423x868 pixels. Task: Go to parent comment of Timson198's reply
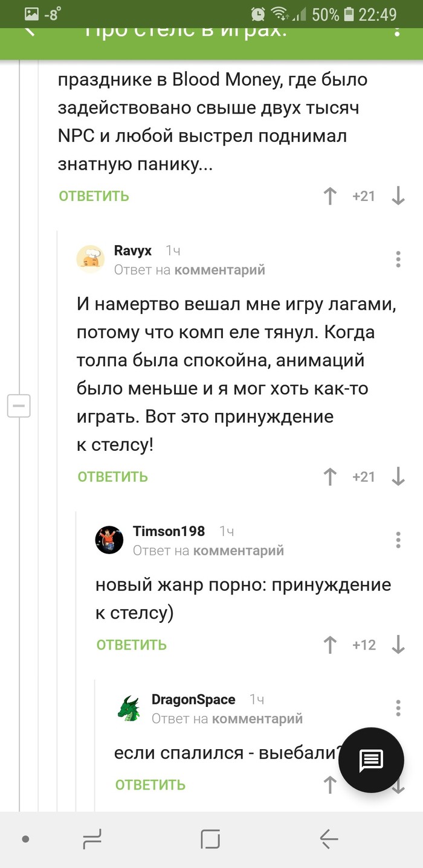pyautogui.click(x=238, y=550)
